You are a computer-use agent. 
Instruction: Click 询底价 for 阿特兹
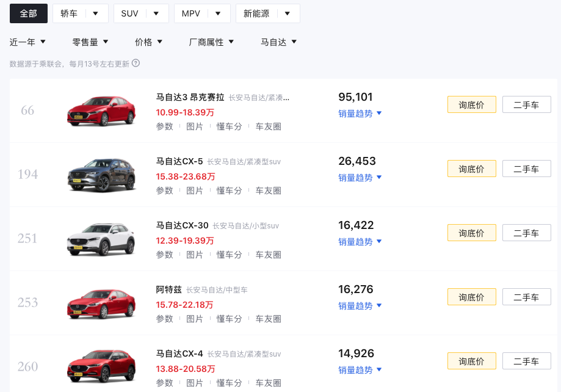click(x=471, y=297)
